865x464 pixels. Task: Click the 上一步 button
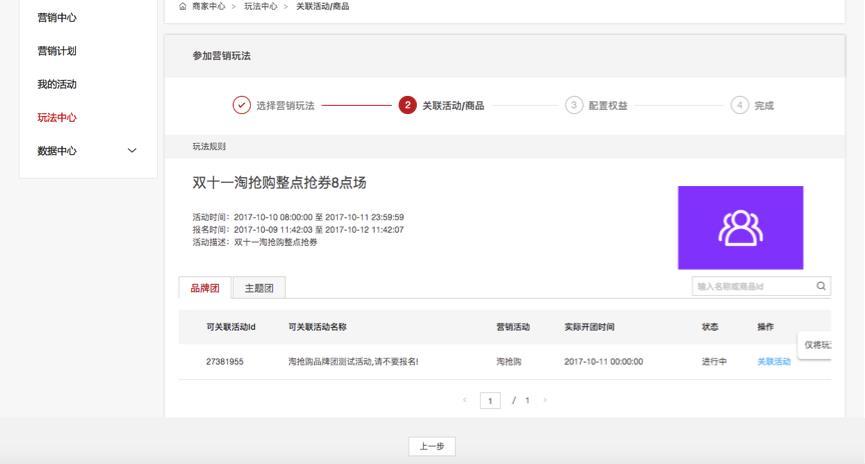(432, 446)
